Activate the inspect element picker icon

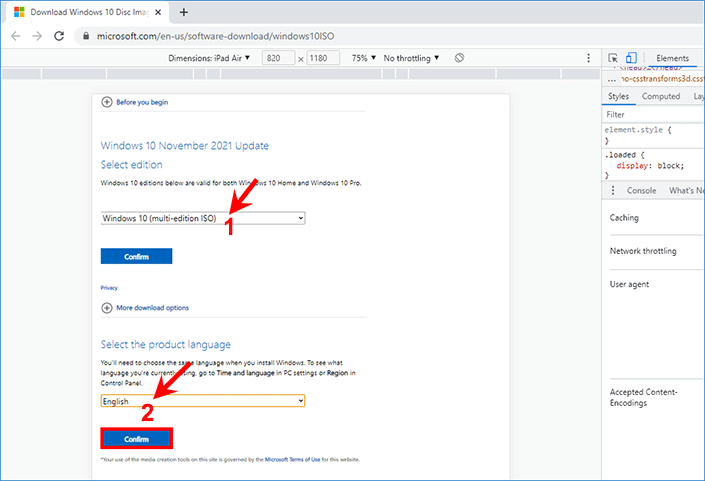pos(613,58)
